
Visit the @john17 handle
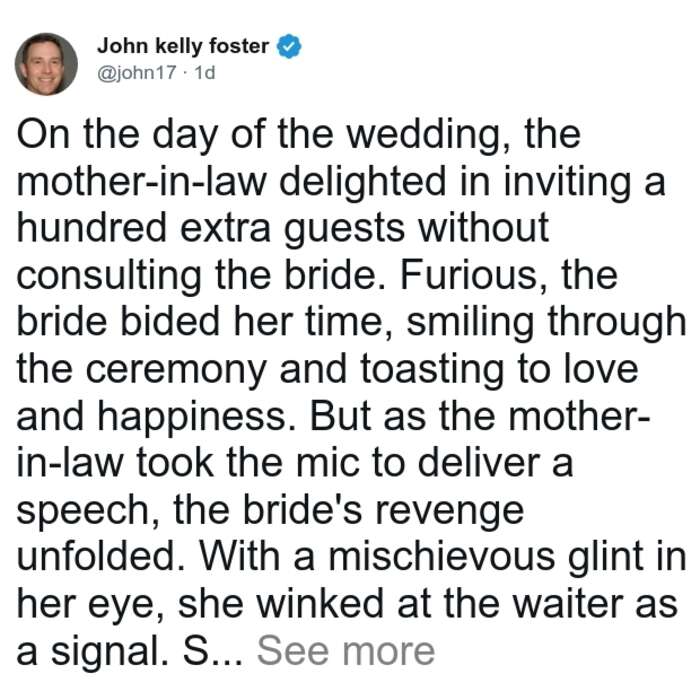[137, 73]
